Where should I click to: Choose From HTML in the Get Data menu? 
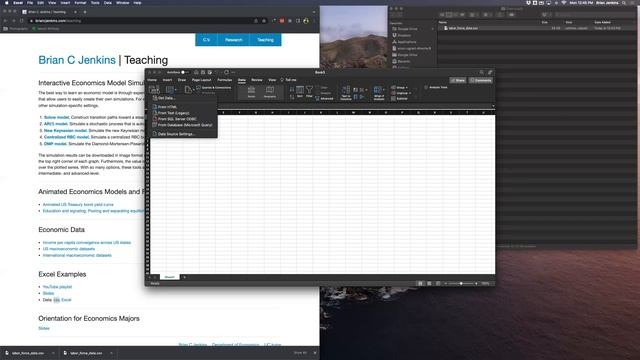(x=167, y=107)
